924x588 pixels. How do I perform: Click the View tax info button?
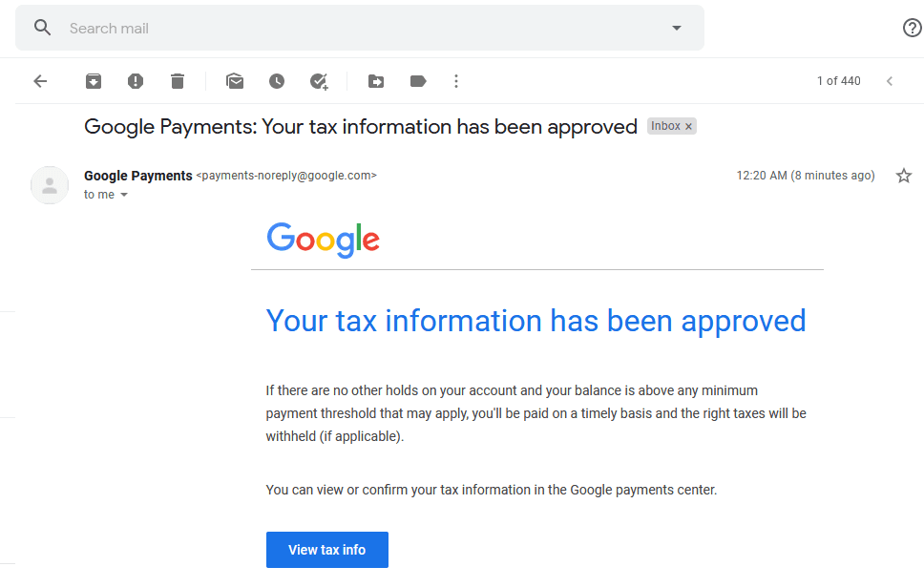(x=327, y=550)
